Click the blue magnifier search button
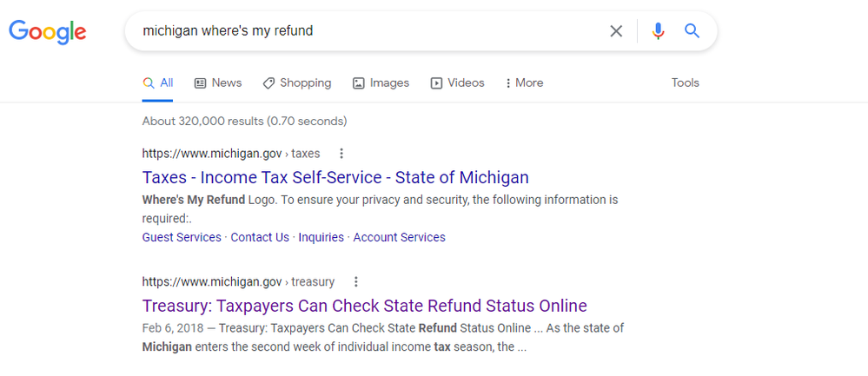868x376 pixels. click(x=692, y=31)
